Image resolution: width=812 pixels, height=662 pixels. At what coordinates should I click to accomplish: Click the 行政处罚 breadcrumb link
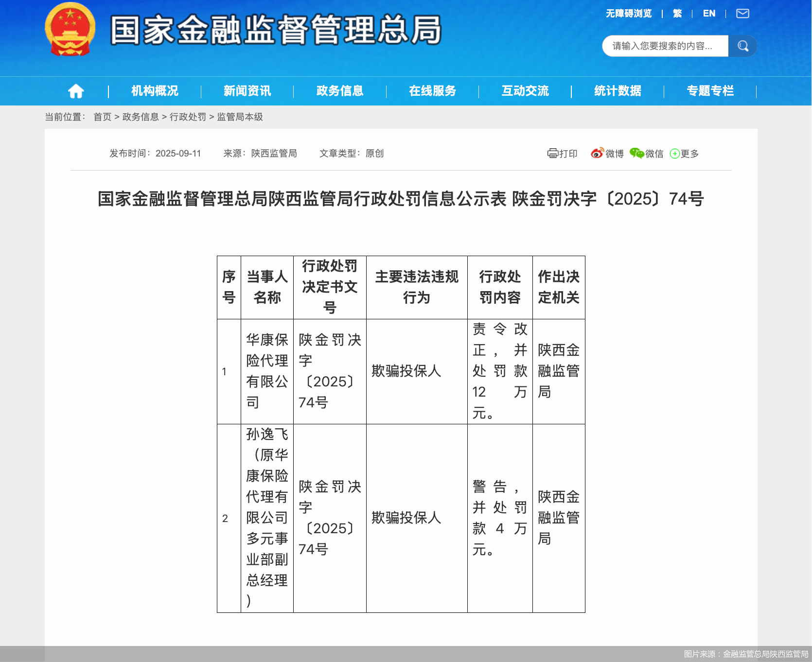[188, 117]
